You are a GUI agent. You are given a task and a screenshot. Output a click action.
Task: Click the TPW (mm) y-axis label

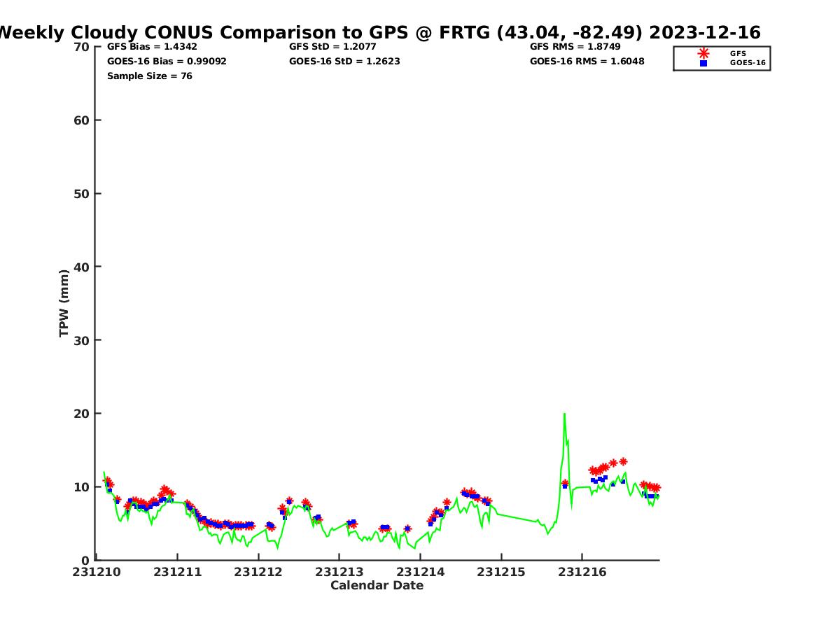[x=64, y=303]
